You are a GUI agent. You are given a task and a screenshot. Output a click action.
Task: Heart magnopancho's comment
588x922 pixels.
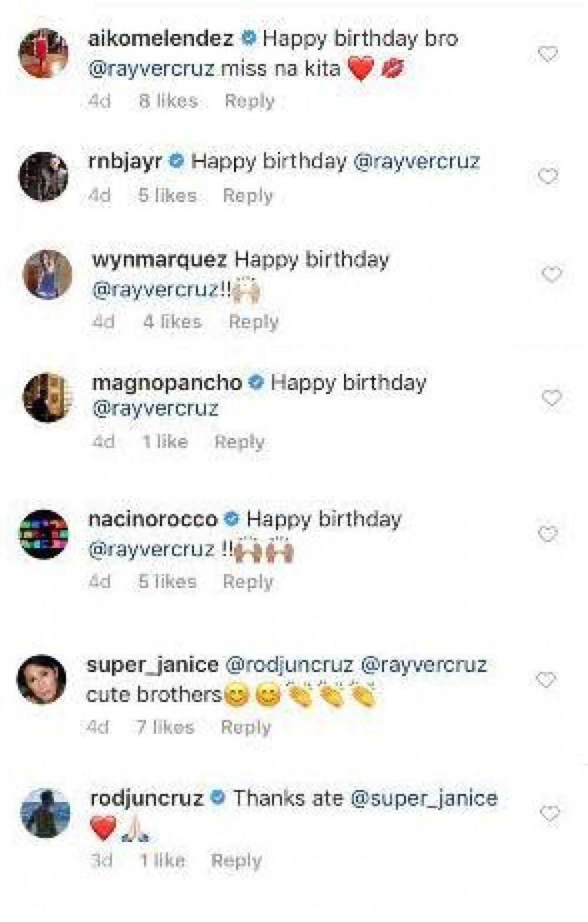tap(551, 398)
